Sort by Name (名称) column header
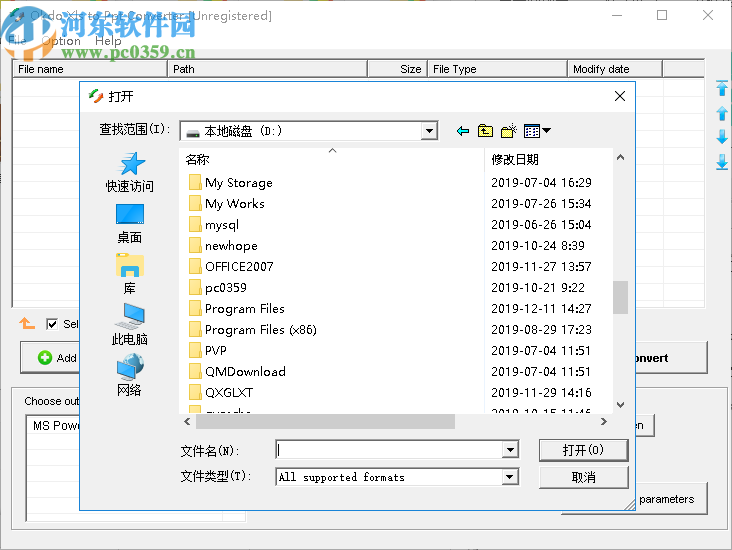This screenshot has height=550, width=732. 332,160
